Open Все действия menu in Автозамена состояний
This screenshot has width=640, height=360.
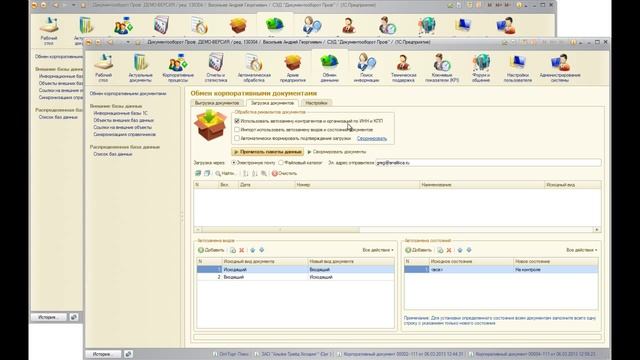[x=582, y=250]
